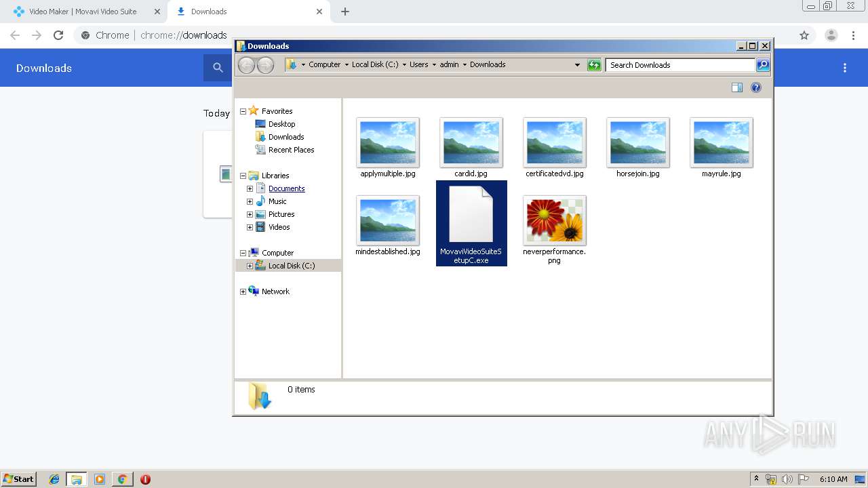Expand the Documents library node

[x=250, y=188]
